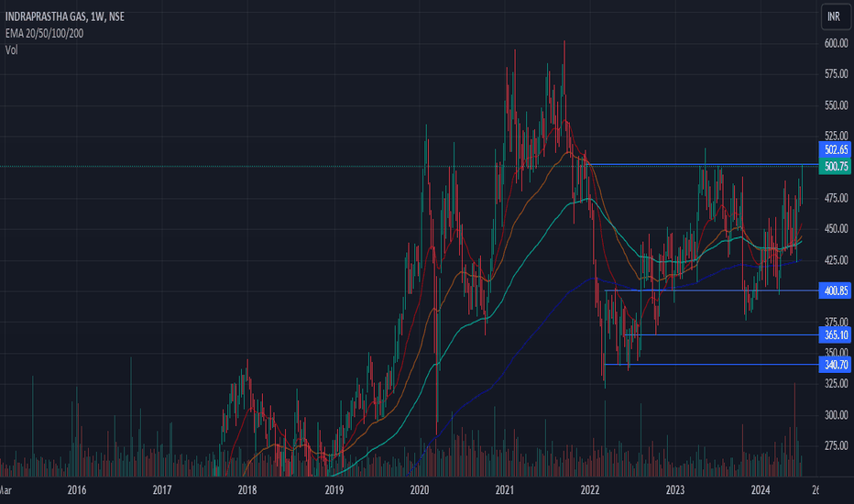Click the 475.00 price axis value
Screen dimensions: 854x504
836,198
